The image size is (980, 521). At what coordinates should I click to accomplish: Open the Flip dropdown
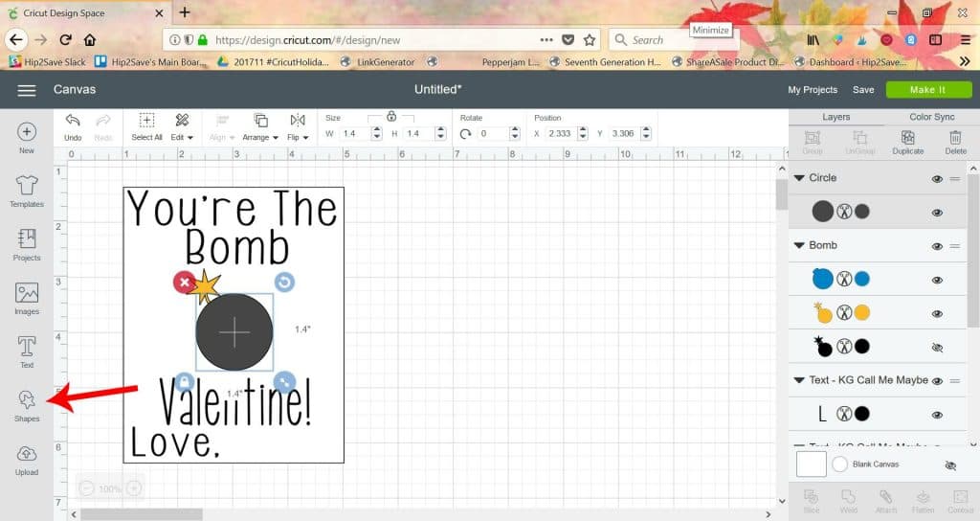click(x=298, y=127)
